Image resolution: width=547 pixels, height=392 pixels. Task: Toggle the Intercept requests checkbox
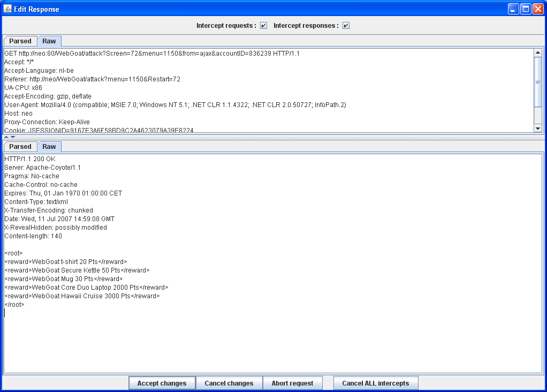click(264, 26)
